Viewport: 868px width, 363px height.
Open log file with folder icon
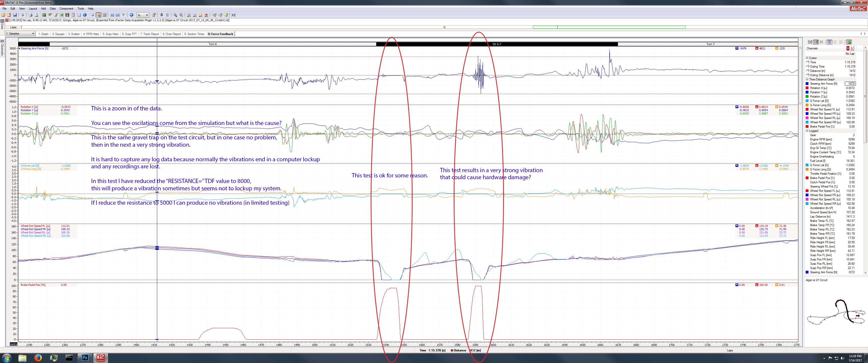pyautogui.click(x=3, y=15)
